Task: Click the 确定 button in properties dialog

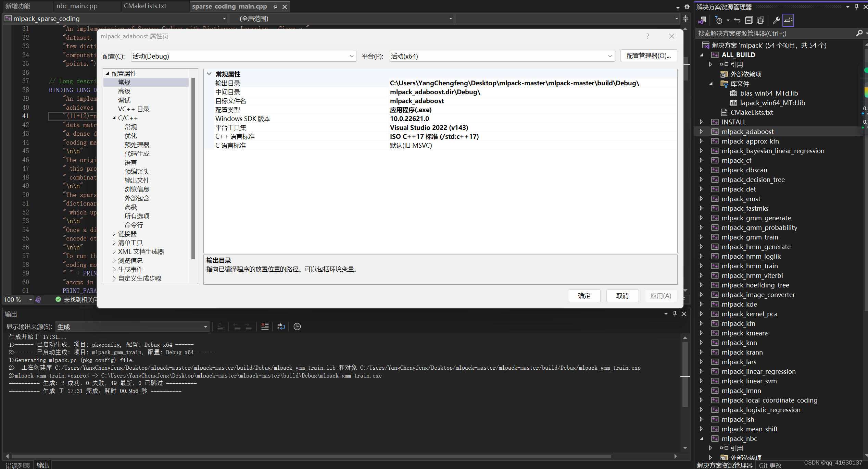Action: tap(584, 296)
